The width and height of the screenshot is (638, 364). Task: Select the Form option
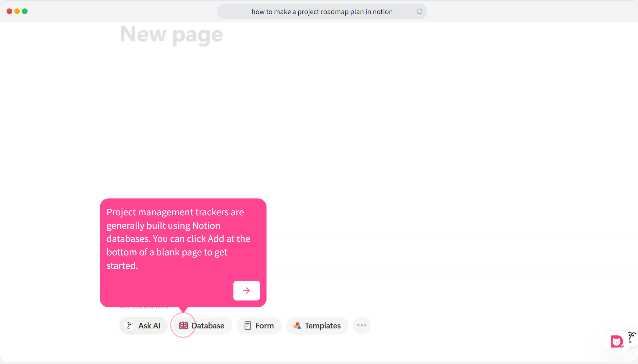(259, 326)
